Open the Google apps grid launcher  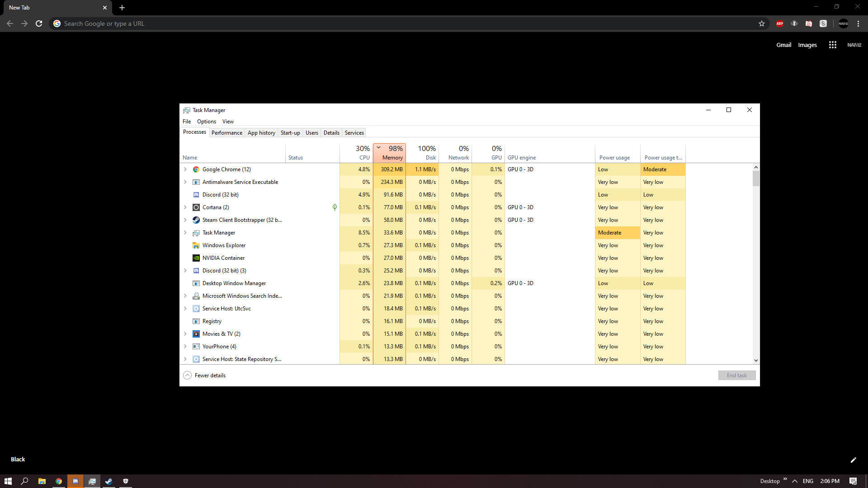pyautogui.click(x=832, y=45)
